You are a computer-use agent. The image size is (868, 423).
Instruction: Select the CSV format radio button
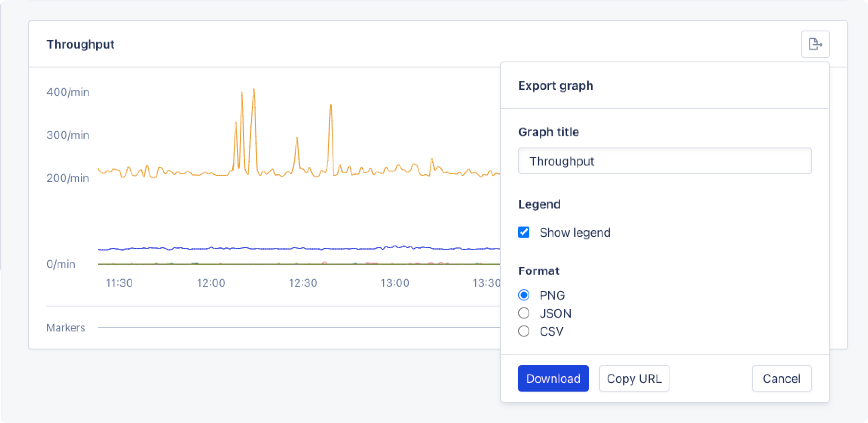pyautogui.click(x=524, y=331)
